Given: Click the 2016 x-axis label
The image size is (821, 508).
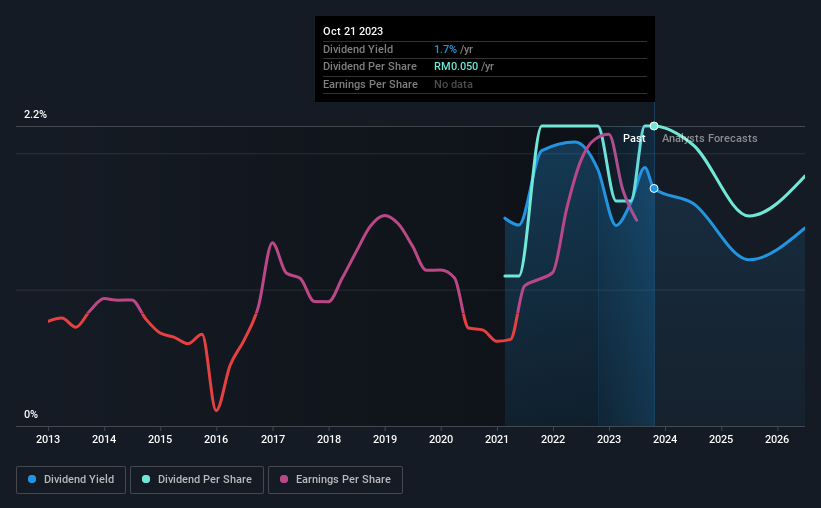Looking at the screenshot, I should 216,439.
